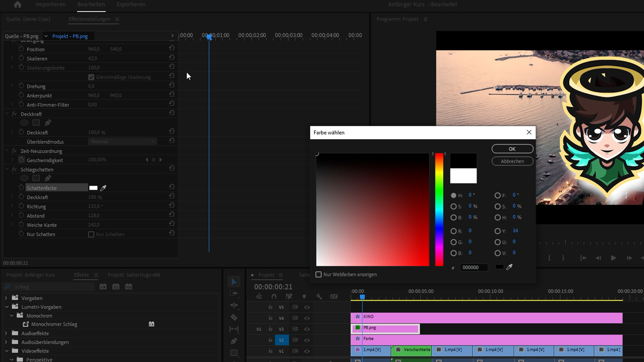The image size is (644, 362).
Task: Open the Importieren workspace tab
Action: pyautogui.click(x=51, y=4)
